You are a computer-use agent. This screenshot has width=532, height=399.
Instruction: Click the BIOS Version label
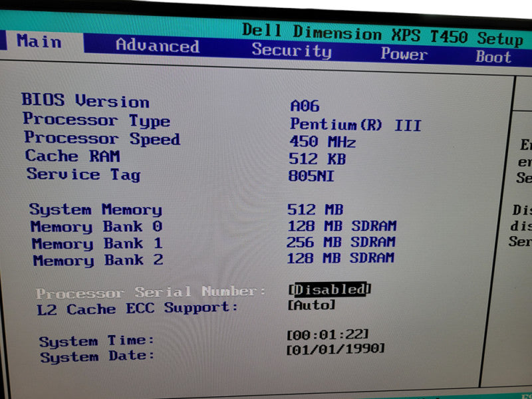(86, 100)
